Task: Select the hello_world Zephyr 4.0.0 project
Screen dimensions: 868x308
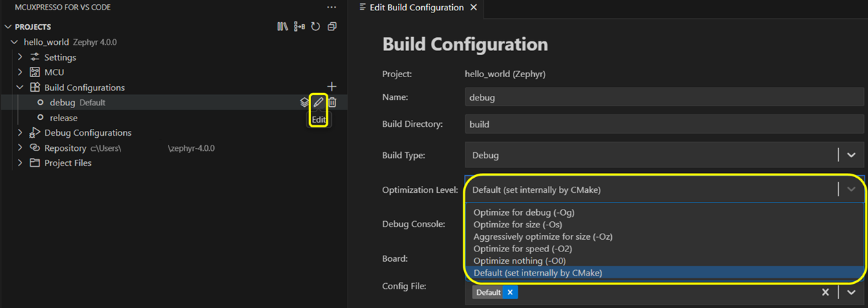Action: [172, 42]
